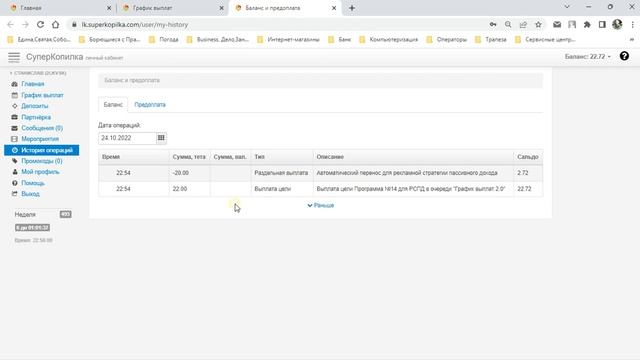Click the zoom magnifier icon in address bar
The width and height of the screenshot is (640, 360).
508,24
